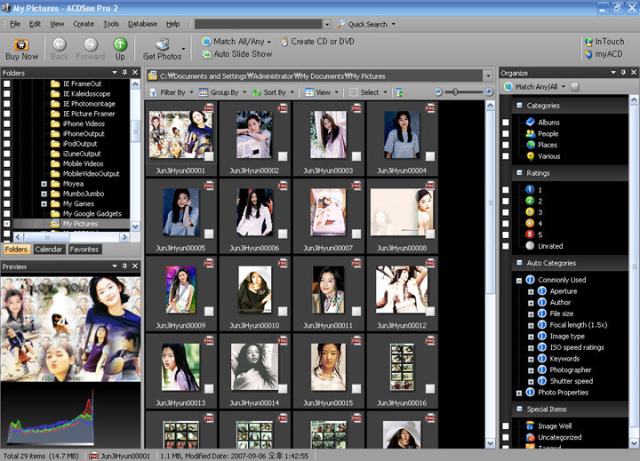Switch to the Favorites tab
Image resolution: width=640 pixels, height=461 pixels.
click(x=84, y=249)
